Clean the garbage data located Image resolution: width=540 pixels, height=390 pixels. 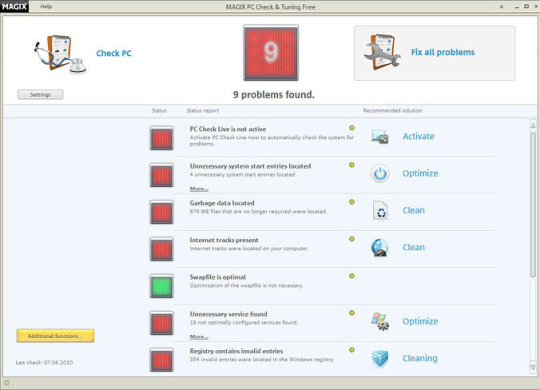(x=413, y=210)
